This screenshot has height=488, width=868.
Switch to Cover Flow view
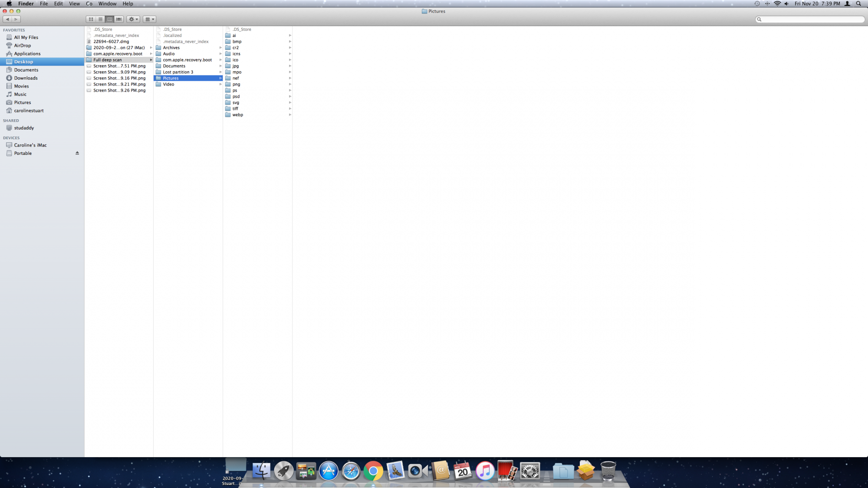click(x=119, y=19)
